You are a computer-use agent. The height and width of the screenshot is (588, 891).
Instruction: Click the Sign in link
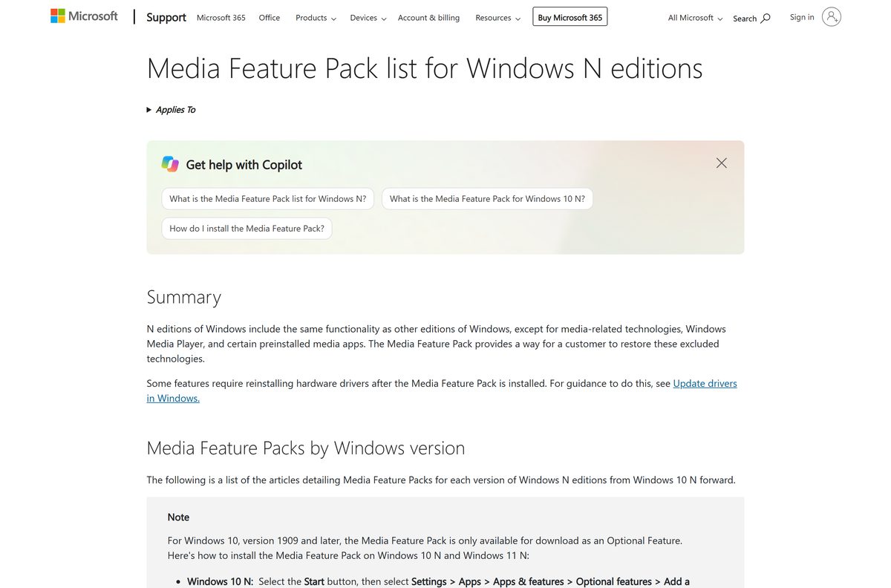802,17
